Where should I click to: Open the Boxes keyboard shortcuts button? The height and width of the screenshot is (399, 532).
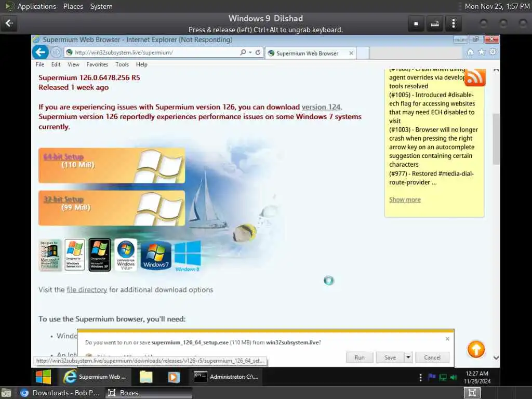[x=435, y=24]
